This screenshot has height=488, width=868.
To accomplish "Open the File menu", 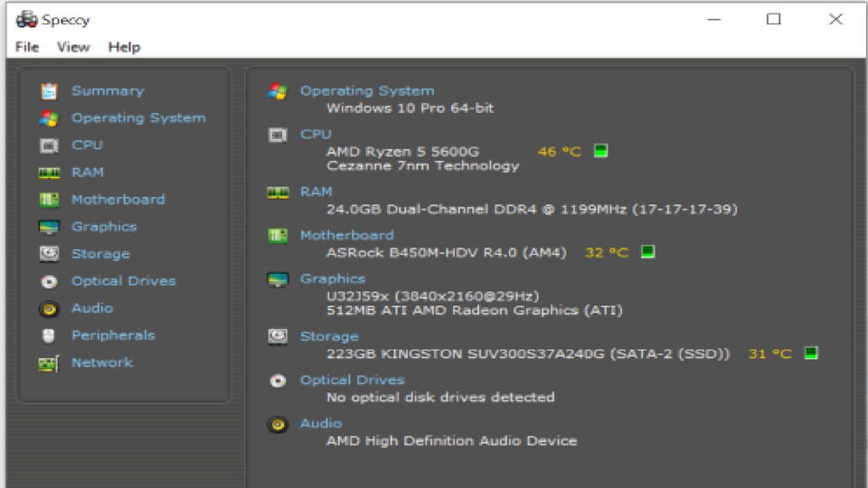I will pos(26,47).
